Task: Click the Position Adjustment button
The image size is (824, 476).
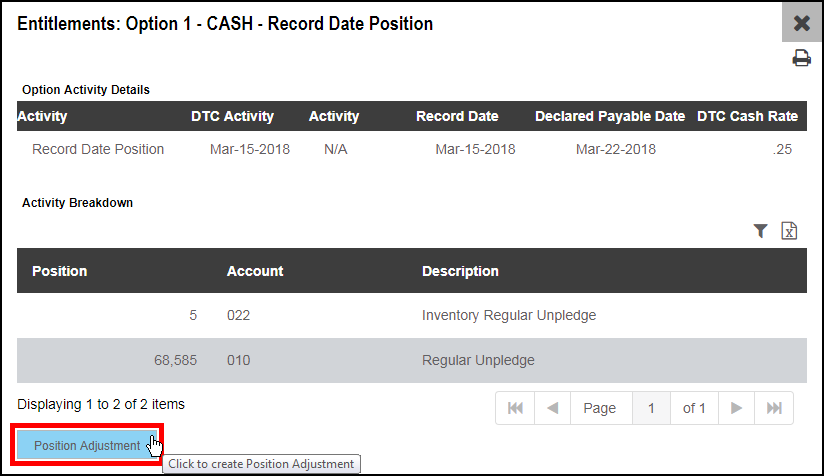Action: click(87, 445)
